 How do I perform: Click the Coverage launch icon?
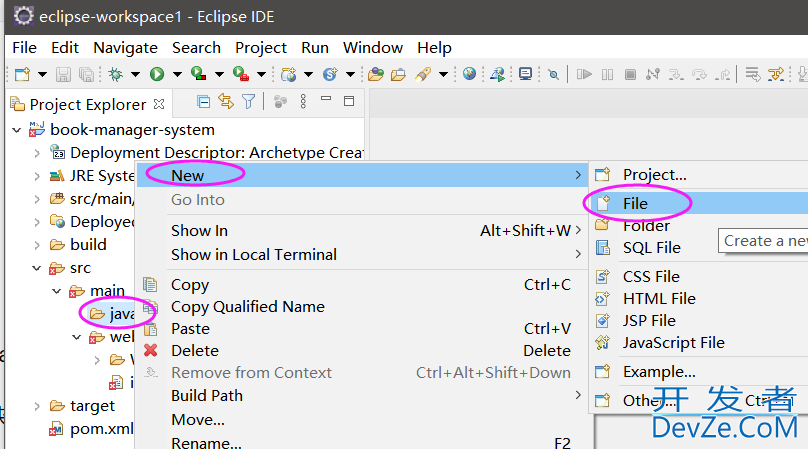(198, 75)
